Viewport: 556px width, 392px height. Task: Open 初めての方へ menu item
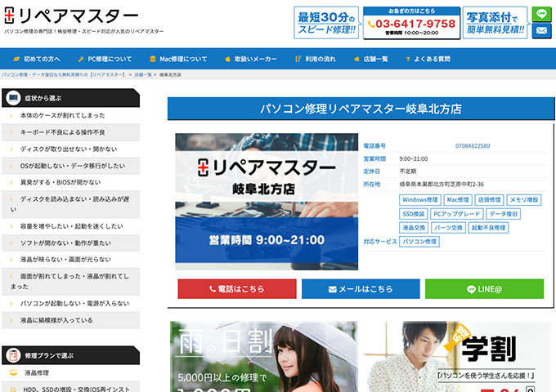point(37,59)
